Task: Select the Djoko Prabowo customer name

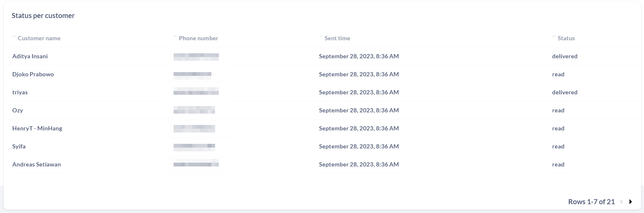Action: pos(33,74)
